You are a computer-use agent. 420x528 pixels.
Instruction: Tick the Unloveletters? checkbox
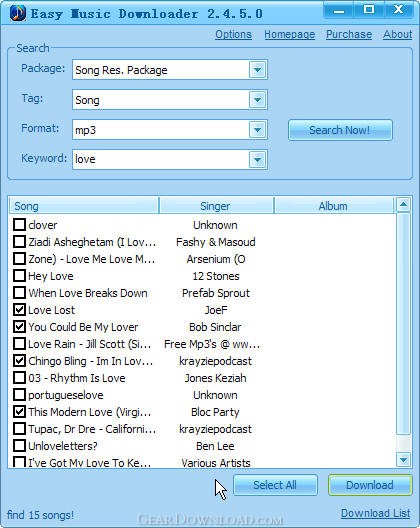click(x=19, y=446)
